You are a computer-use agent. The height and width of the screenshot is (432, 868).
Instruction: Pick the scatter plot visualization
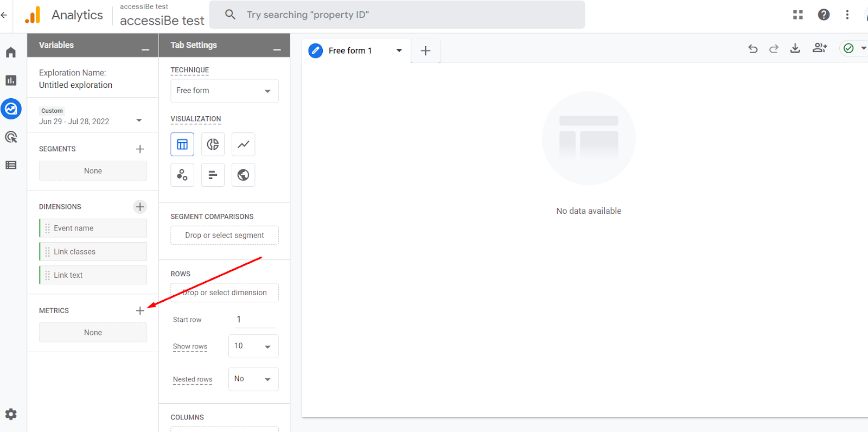[x=182, y=175]
